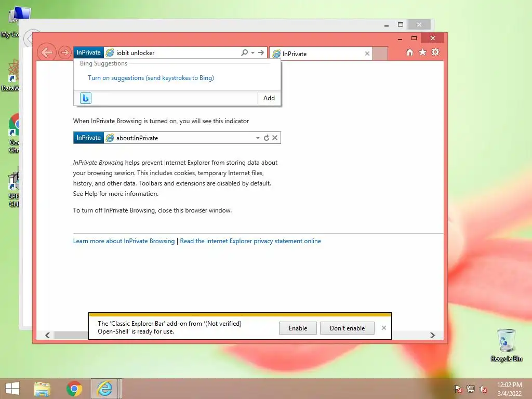Open File Explorer from the taskbar

(x=42, y=389)
